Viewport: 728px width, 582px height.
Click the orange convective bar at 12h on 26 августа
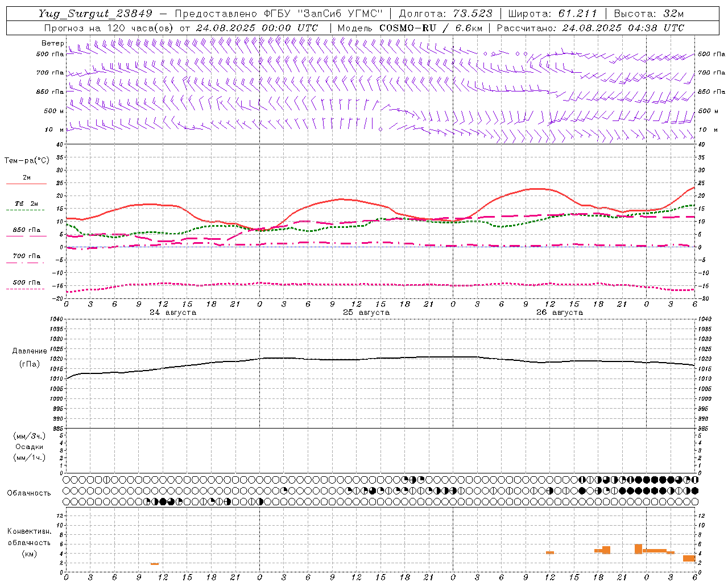(550, 552)
